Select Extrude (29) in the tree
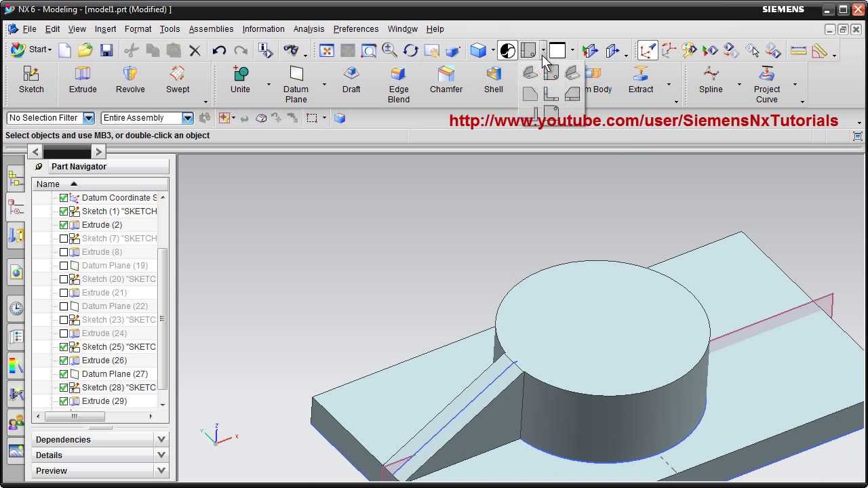868x488 pixels. tap(104, 401)
